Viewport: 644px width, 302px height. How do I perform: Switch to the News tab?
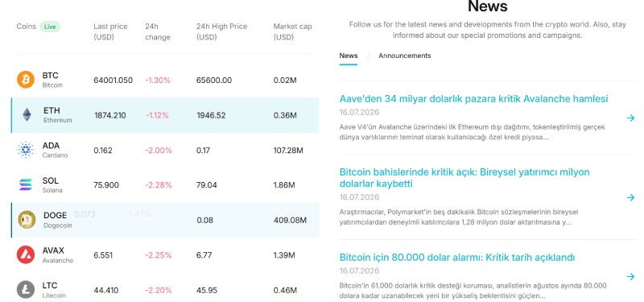tap(349, 56)
